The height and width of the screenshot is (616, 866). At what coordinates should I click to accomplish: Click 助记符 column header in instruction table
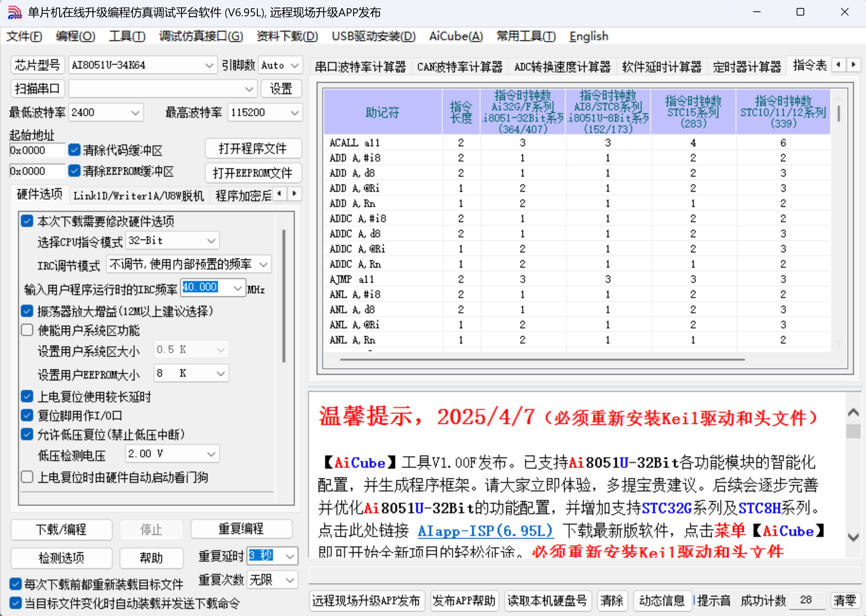(x=382, y=112)
